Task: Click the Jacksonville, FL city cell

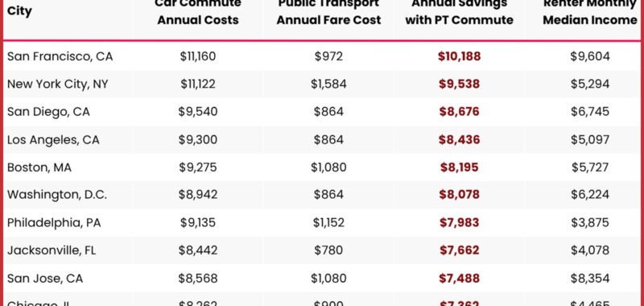Action: coord(52,250)
